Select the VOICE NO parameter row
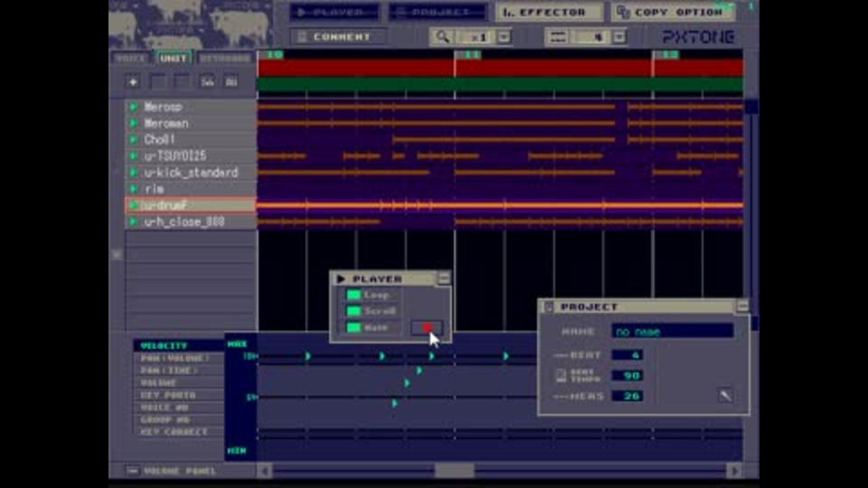Viewport: 868px width, 488px height. point(178,408)
